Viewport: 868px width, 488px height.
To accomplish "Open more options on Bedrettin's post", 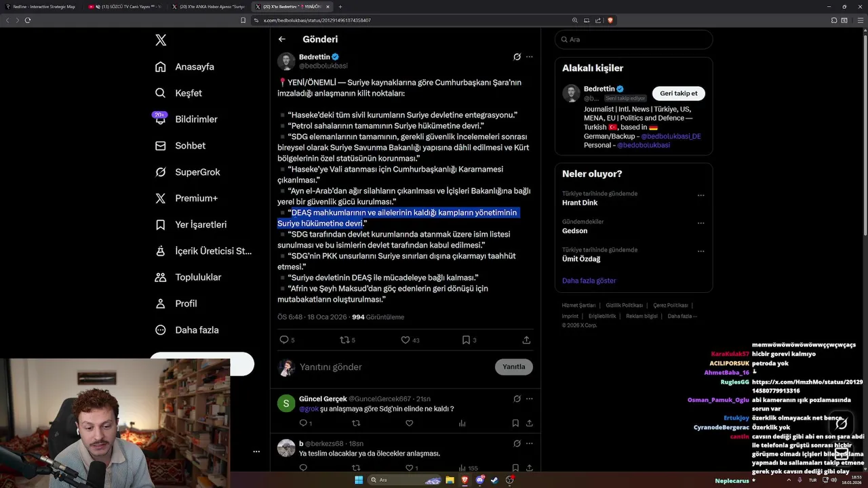I will [x=530, y=57].
